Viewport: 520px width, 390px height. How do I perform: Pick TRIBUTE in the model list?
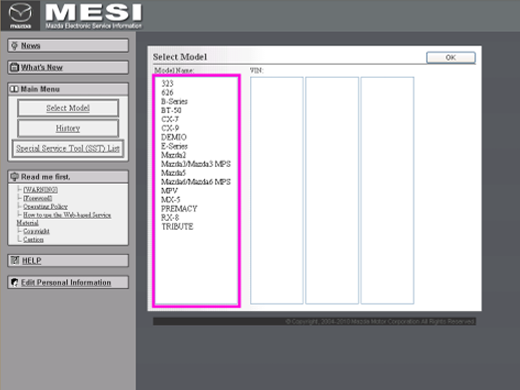coord(177,227)
